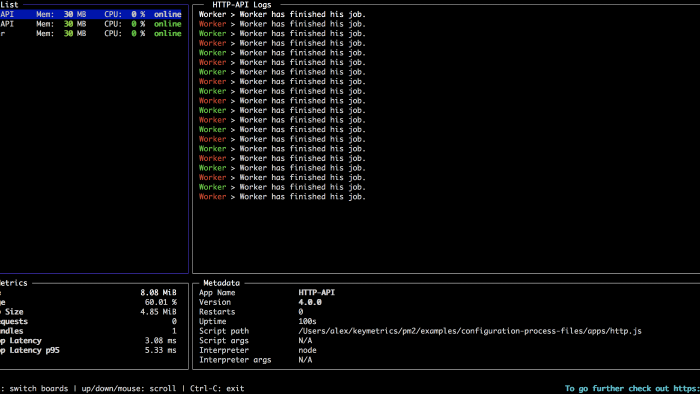Click the metric value '60.01 %'
The height and width of the screenshot is (394, 700).
point(161,302)
